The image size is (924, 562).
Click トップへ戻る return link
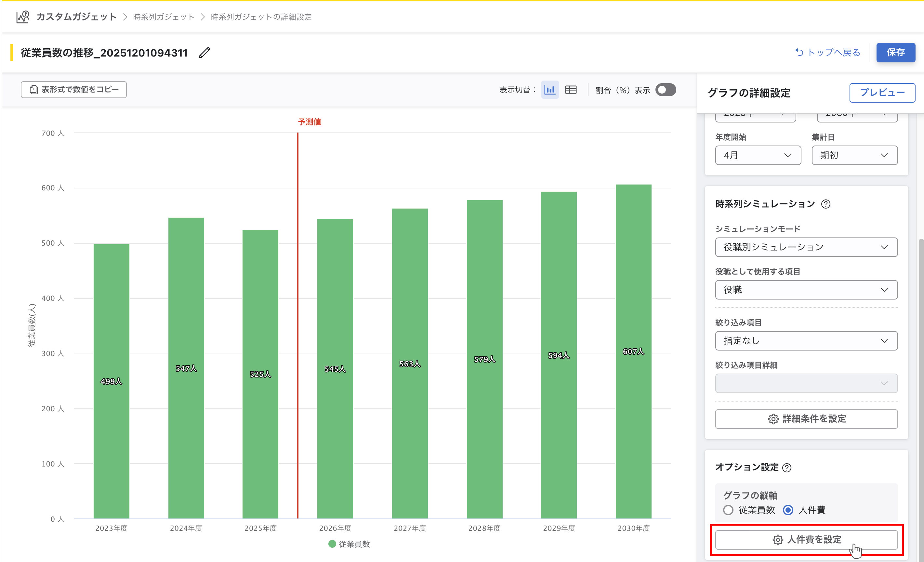click(x=828, y=52)
